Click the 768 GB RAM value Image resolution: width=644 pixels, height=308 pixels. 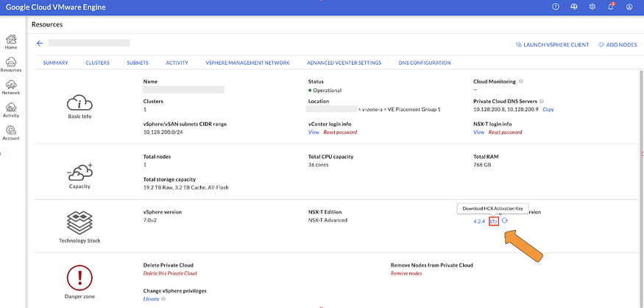click(482, 165)
